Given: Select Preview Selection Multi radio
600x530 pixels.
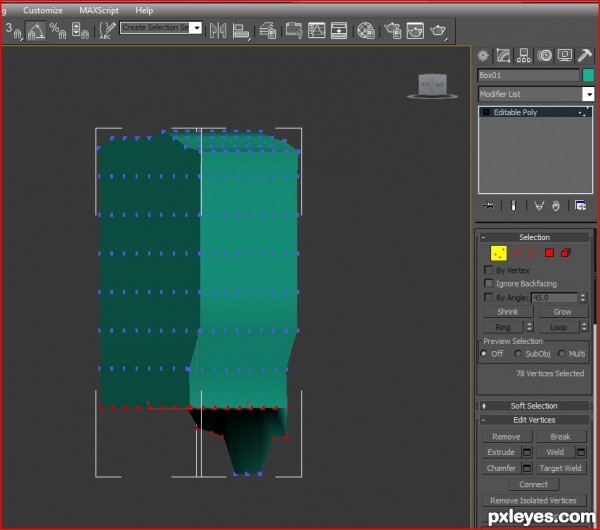Looking at the screenshot, I should point(561,354).
